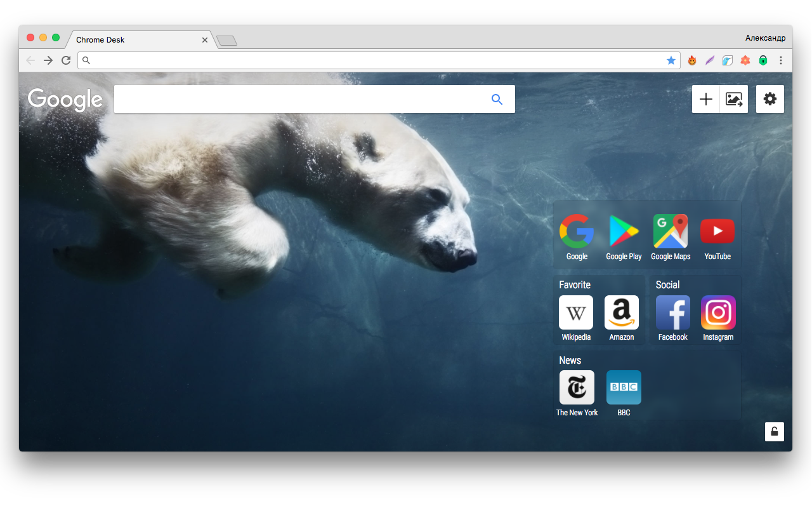Select the Social group title
The width and height of the screenshot is (812, 508).
tap(667, 285)
